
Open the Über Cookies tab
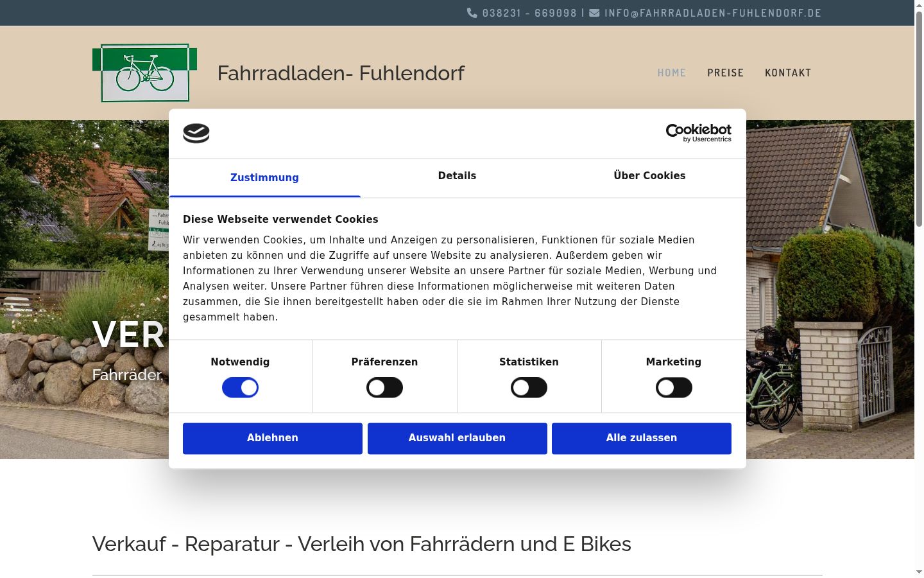coord(649,176)
